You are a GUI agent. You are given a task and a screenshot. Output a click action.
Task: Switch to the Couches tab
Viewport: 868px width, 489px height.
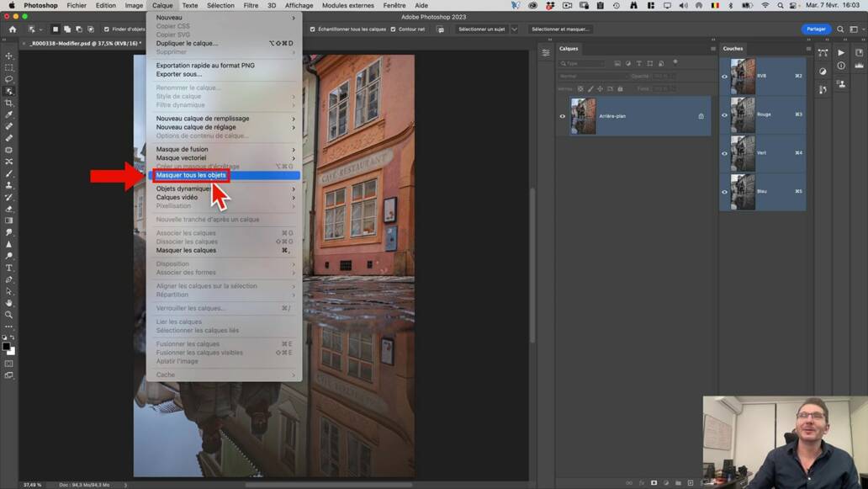click(732, 48)
